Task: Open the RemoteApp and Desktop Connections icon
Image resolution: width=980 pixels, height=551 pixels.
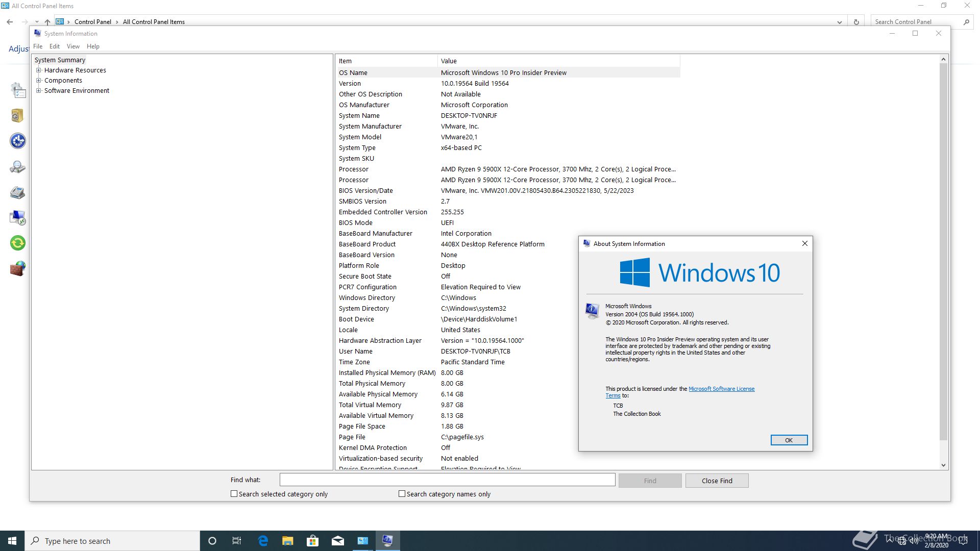Action: coord(18,218)
